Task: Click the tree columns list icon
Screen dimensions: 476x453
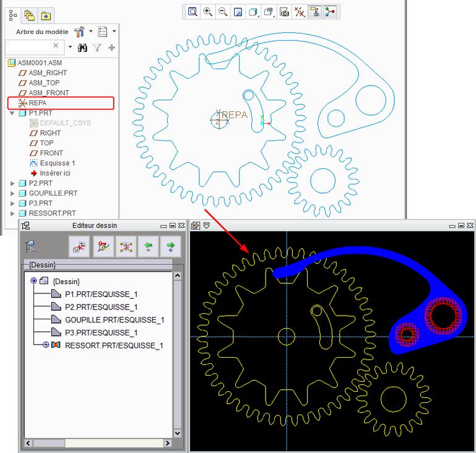Action: [103, 32]
